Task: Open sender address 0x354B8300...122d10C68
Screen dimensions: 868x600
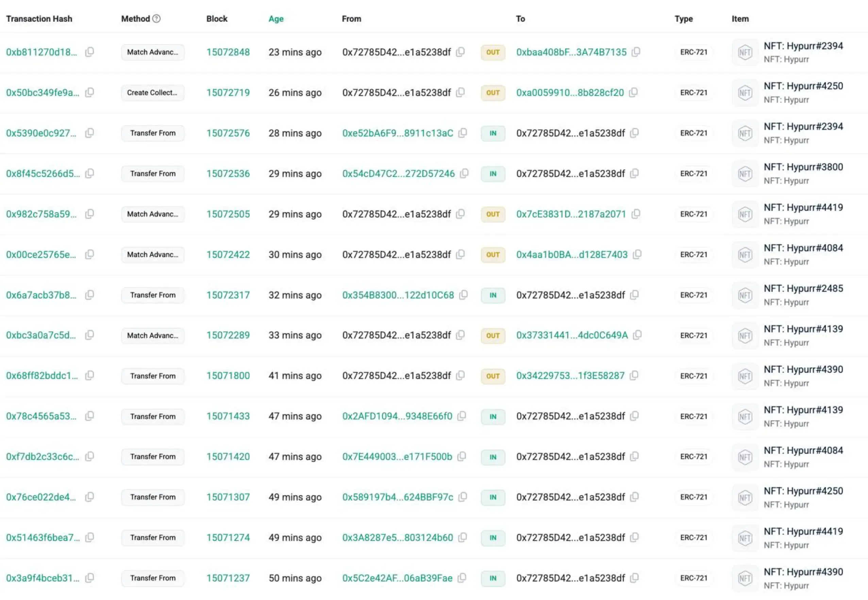Action: (398, 295)
